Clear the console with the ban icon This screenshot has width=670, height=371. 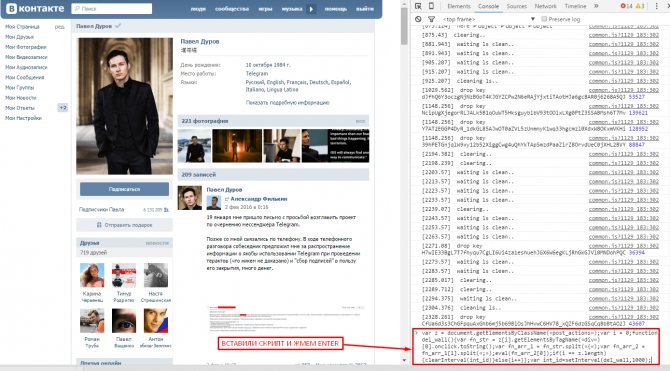tap(418, 19)
